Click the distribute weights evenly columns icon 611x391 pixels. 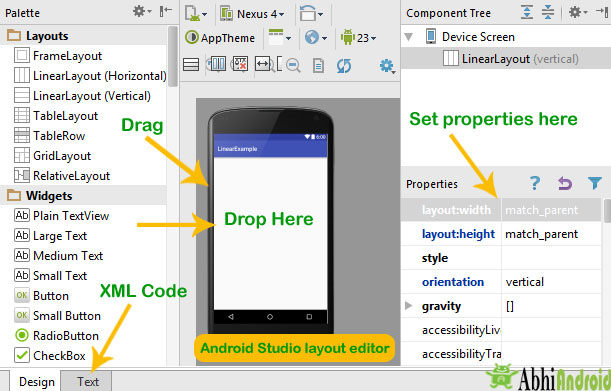217,64
